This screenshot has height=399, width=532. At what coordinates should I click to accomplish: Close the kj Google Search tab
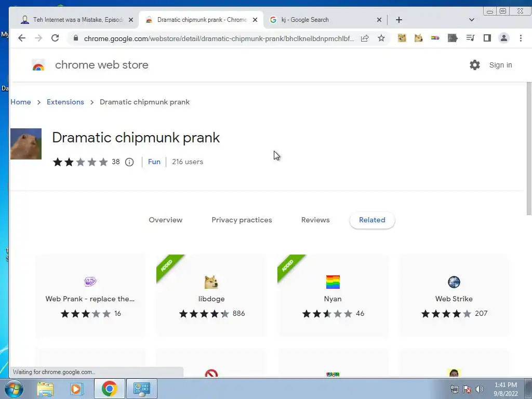click(x=379, y=20)
